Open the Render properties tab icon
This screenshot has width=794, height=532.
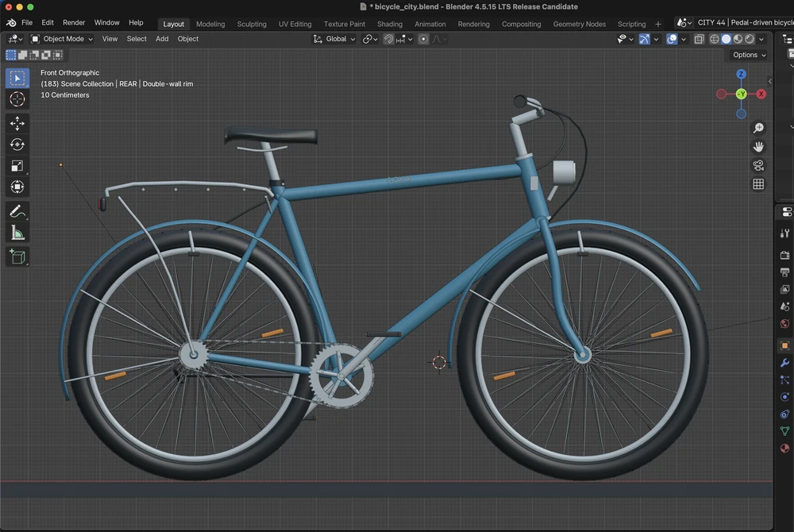tap(784, 255)
